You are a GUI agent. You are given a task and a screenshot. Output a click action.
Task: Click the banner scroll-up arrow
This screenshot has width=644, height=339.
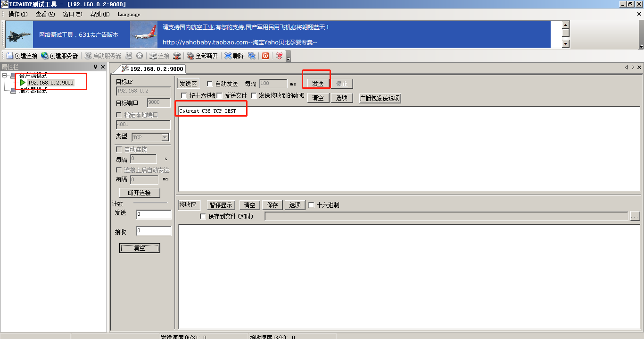(566, 25)
